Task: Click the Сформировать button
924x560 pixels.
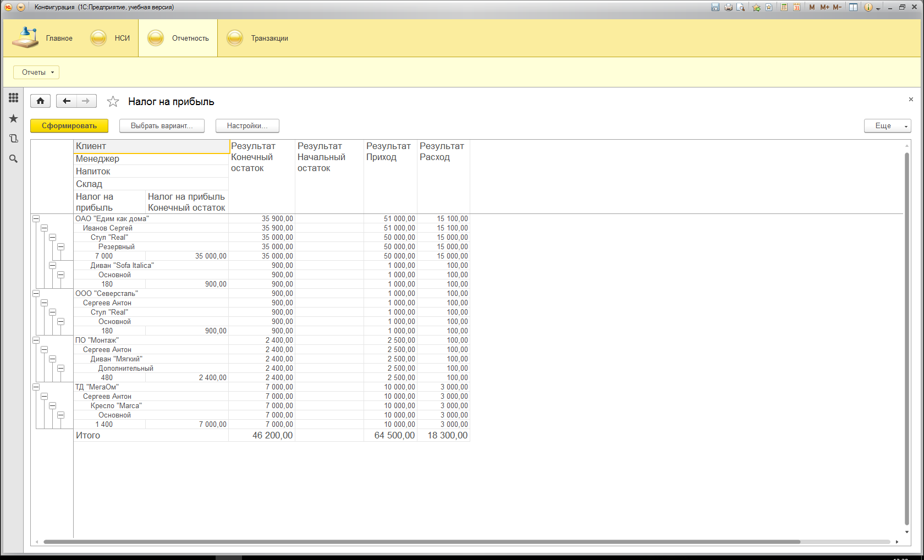Action: pyautogui.click(x=69, y=126)
